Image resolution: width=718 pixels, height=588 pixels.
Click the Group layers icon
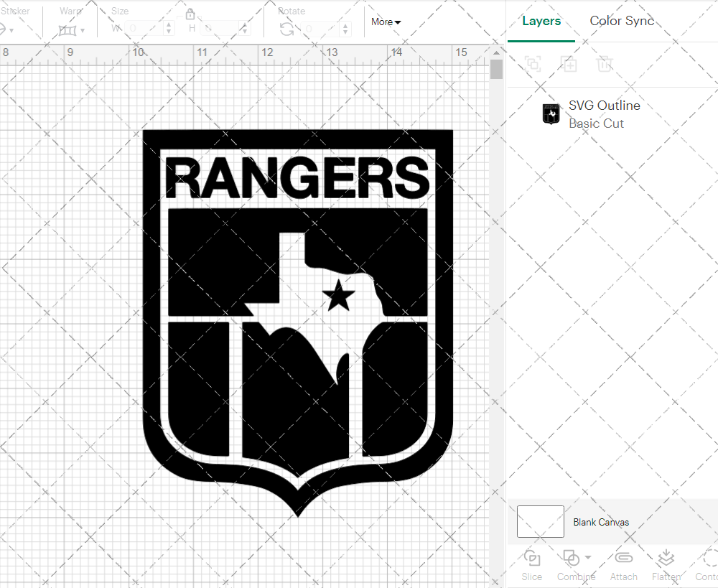[x=532, y=64]
